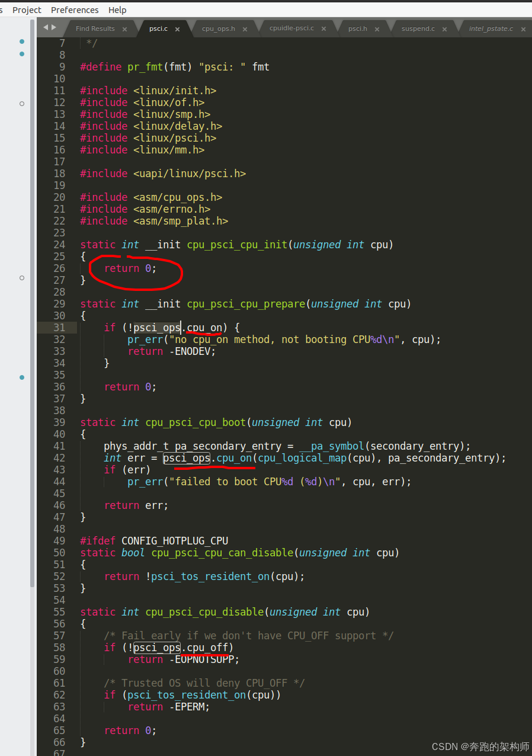The height and width of the screenshot is (756, 532).
Task: Go to next tab with right arrow
Action: coord(54,27)
